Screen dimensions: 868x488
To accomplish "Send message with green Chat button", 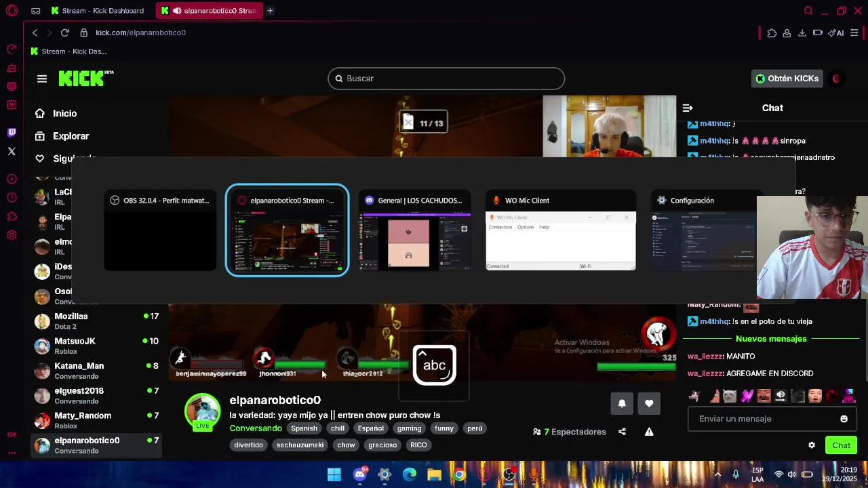I will coord(841,445).
